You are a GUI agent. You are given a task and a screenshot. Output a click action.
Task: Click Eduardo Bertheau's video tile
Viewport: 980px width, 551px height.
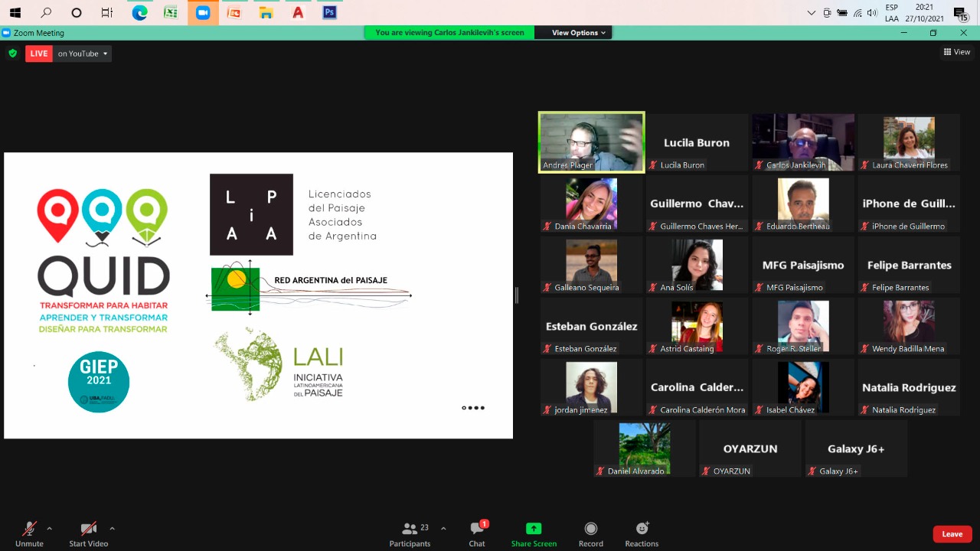[x=803, y=204]
